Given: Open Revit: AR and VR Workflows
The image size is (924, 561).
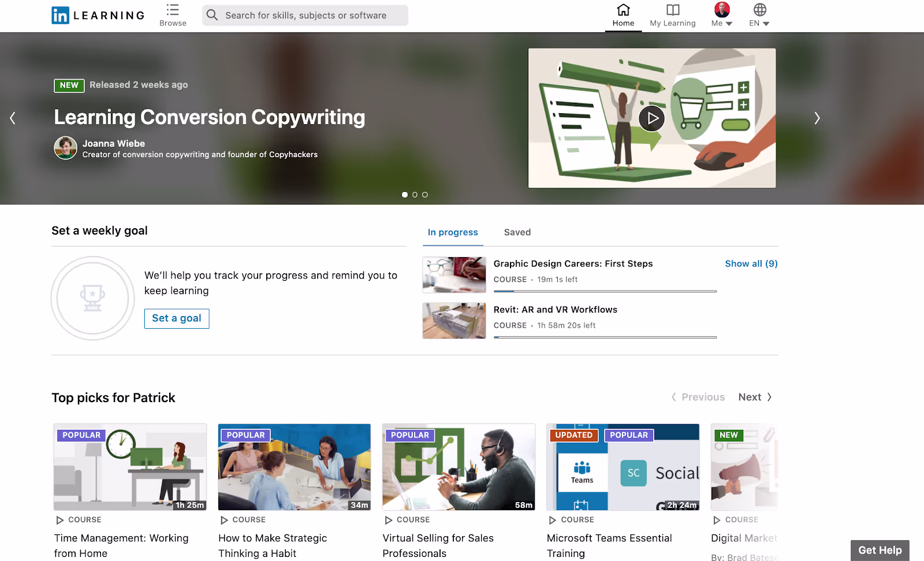Looking at the screenshot, I should click(x=556, y=310).
